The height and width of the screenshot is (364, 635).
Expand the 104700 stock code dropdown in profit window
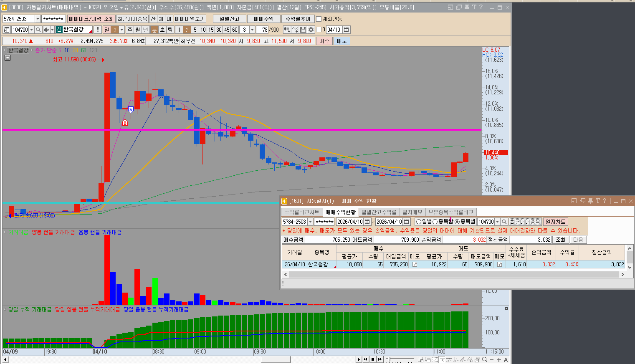pyautogui.click(x=497, y=222)
